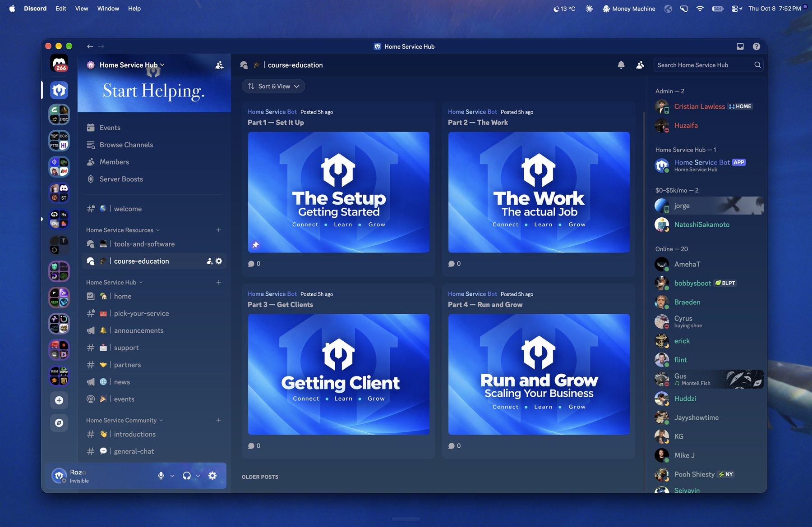Viewport: 812px width, 527px height.
Task: Add channel to Home Service Community category
Action: click(x=219, y=420)
